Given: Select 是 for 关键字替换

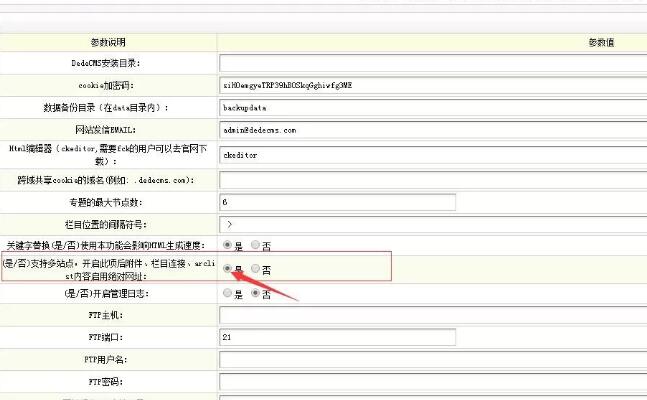Looking at the screenshot, I should 227,245.
